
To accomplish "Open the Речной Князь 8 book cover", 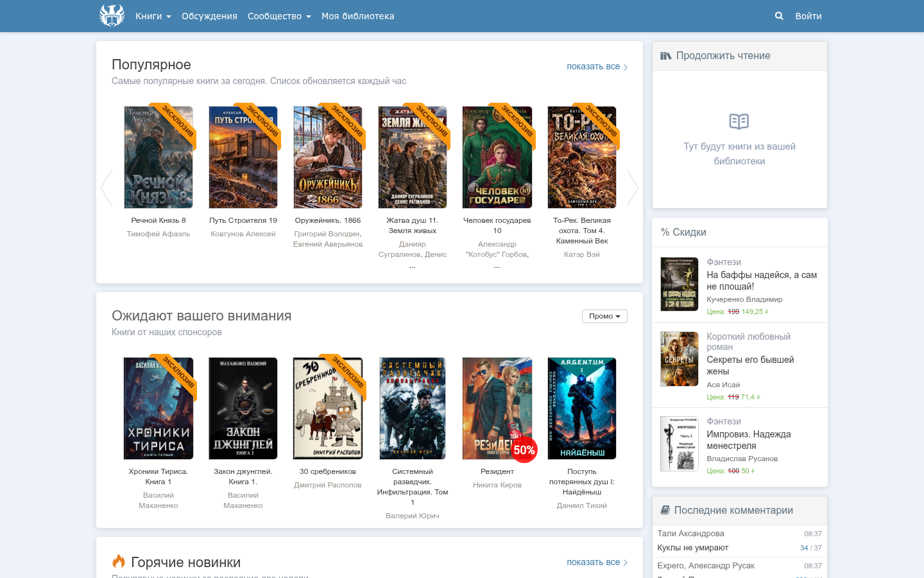I will [158, 157].
